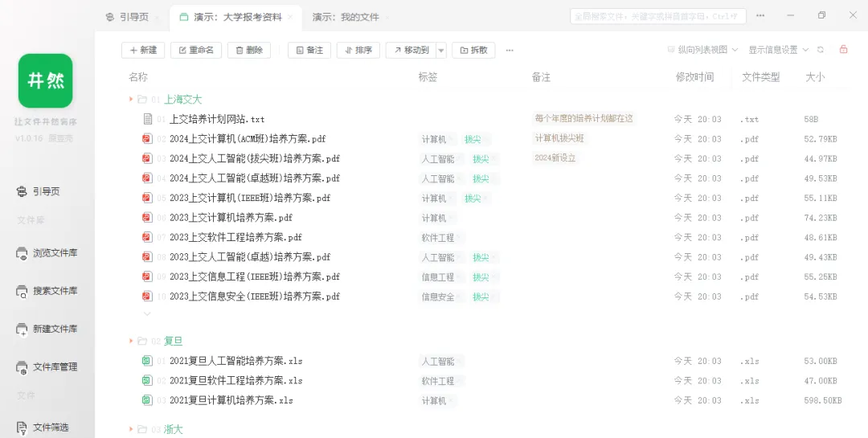
Task: Open the 纵向列表视图 dropdown
Action: (702, 50)
